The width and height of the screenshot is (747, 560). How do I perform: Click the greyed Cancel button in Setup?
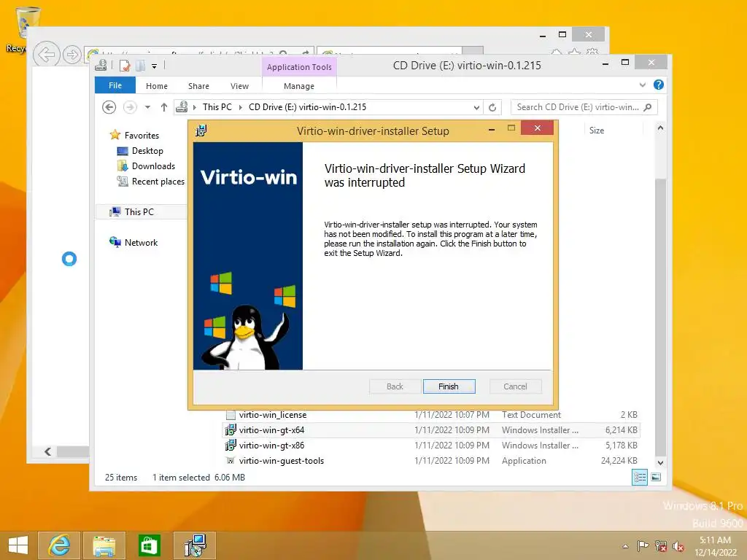tap(516, 386)
